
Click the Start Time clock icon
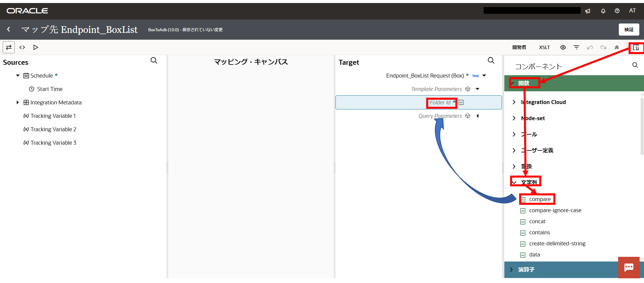[x=32, y=89]
